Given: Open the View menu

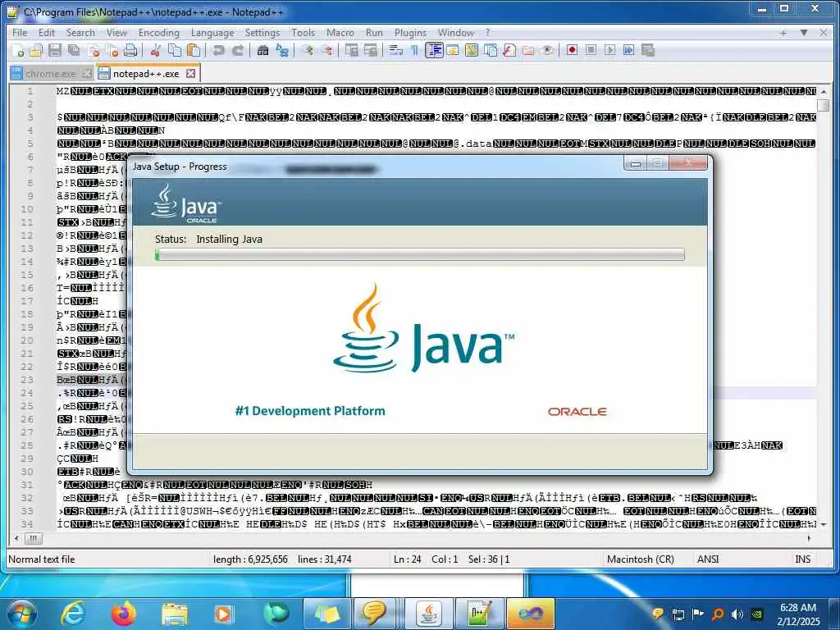Looking at the screenshot, I should (116, 33).
